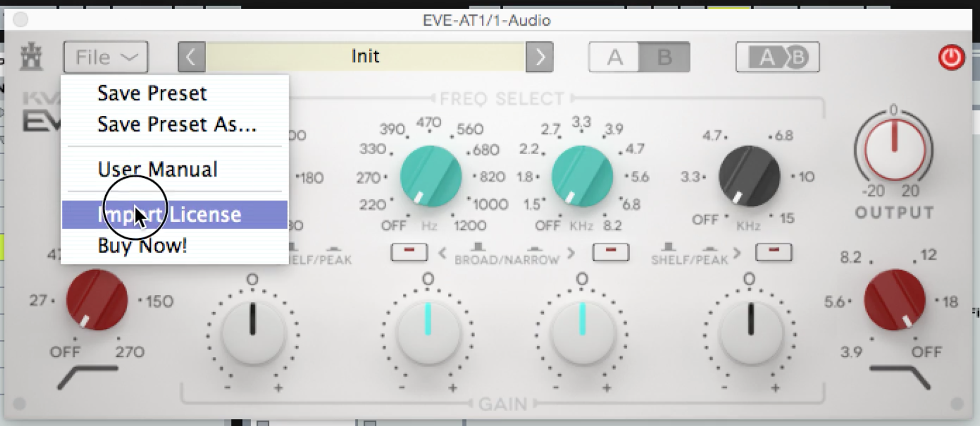Click the KHz band gain knob with cyan marker
The width and height of the screenshot is (980, 426).
click(x=582, y=333)
